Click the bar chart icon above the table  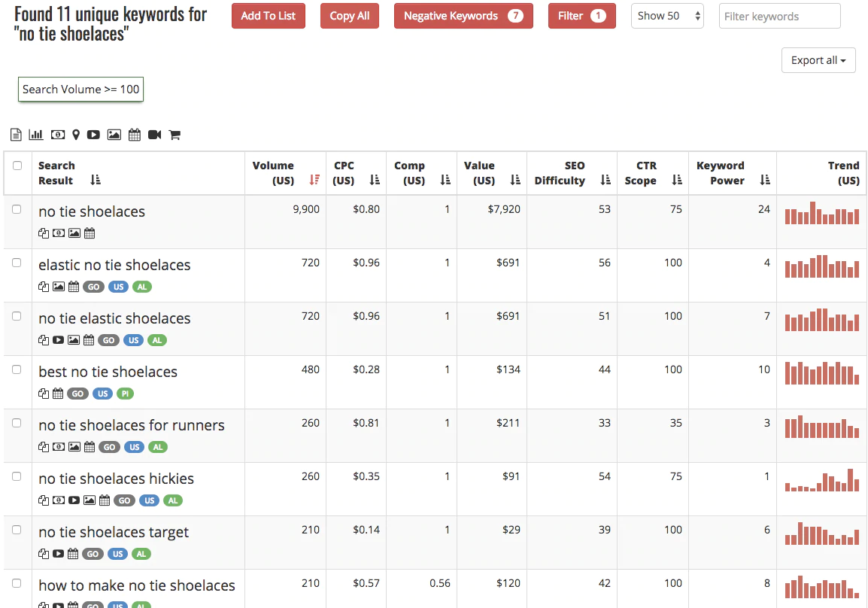[x=35, y=135]
